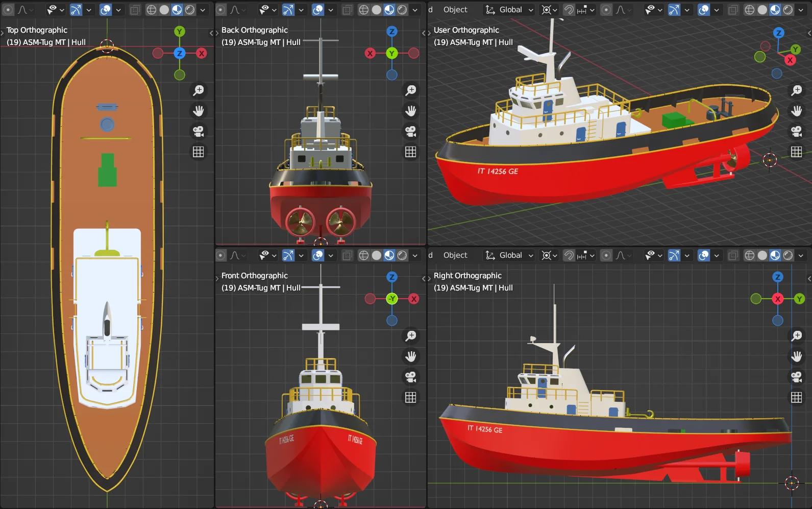Expand toolbar arrow beside Front Orthographic label

[217, 279]
